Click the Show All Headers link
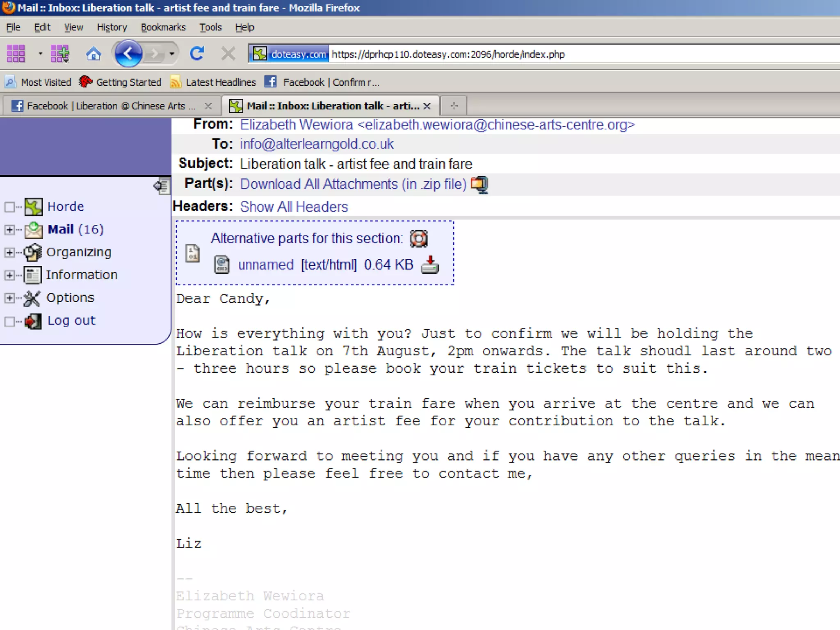 click(x=294, y=207)
